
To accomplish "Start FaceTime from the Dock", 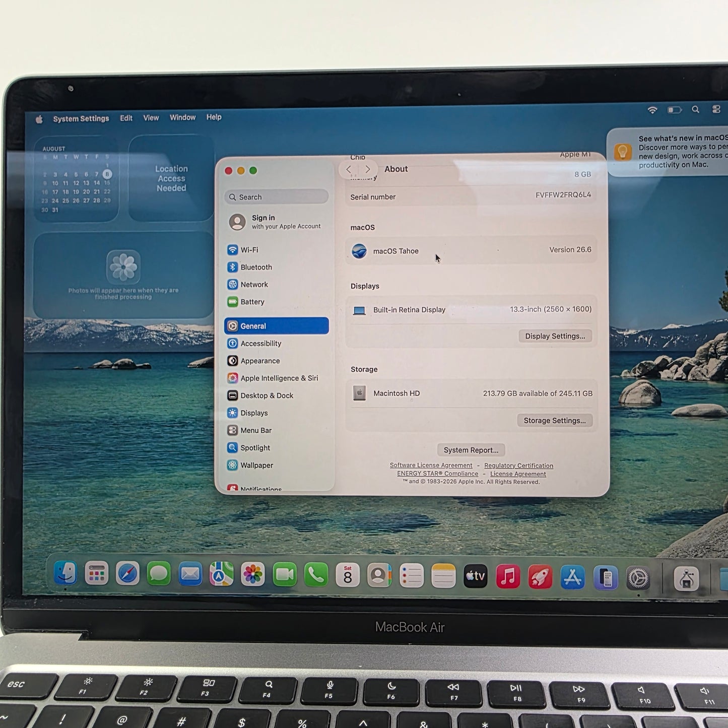I will pos(285,575).
